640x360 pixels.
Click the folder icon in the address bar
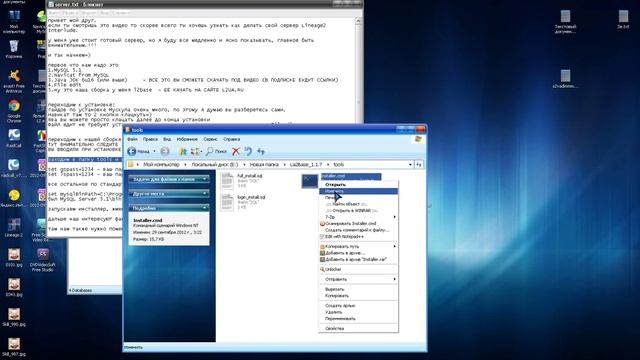(x=131, y=164)
